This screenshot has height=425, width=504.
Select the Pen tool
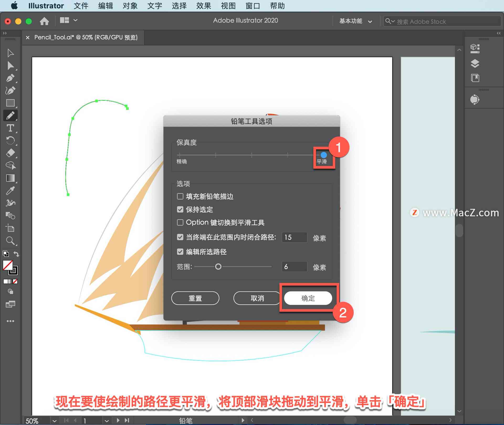(x=10, y=78)
